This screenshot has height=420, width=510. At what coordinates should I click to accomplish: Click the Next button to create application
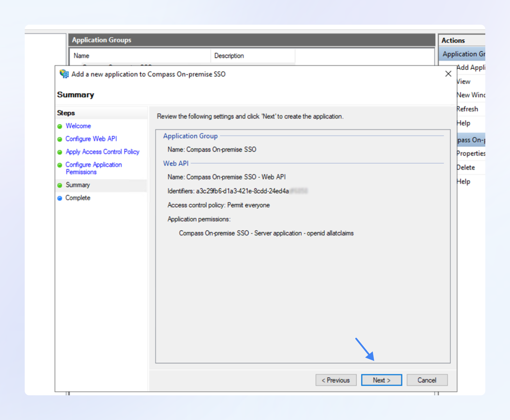[x=381, y=380]
